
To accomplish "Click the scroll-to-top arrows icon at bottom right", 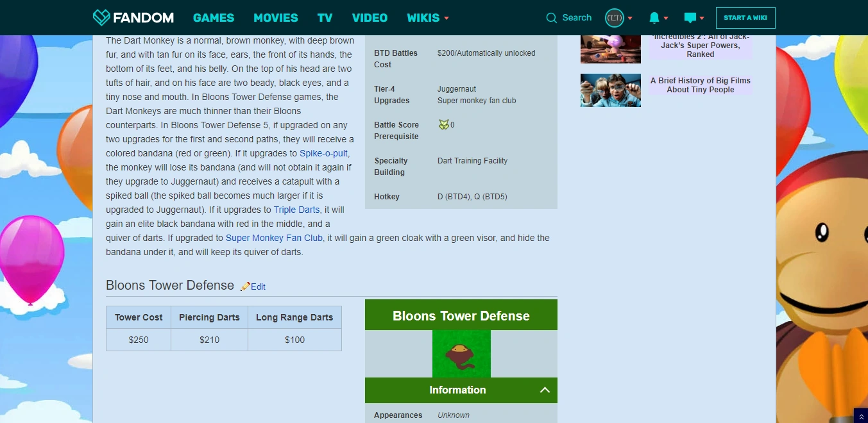I will click(860, 416).
